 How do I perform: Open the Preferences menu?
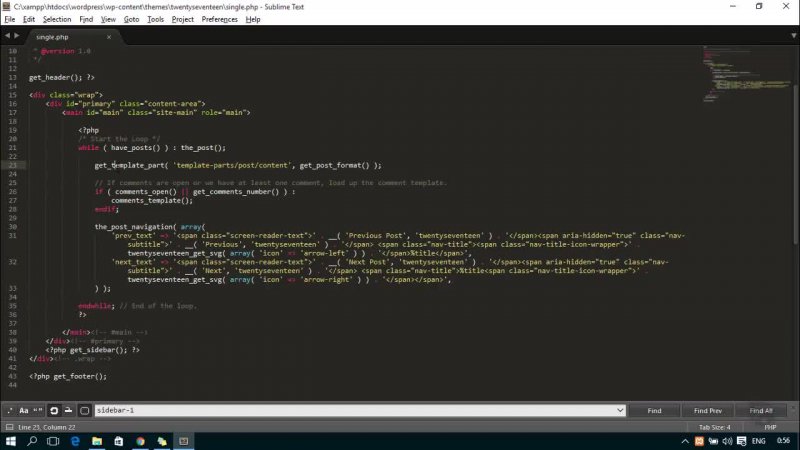(219, 19)
